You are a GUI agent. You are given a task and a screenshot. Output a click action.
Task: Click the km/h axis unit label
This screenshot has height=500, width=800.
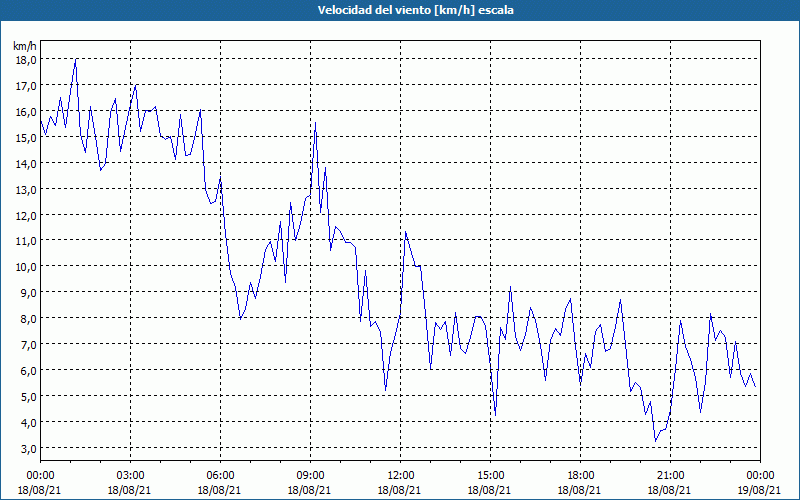coord(25,46)
